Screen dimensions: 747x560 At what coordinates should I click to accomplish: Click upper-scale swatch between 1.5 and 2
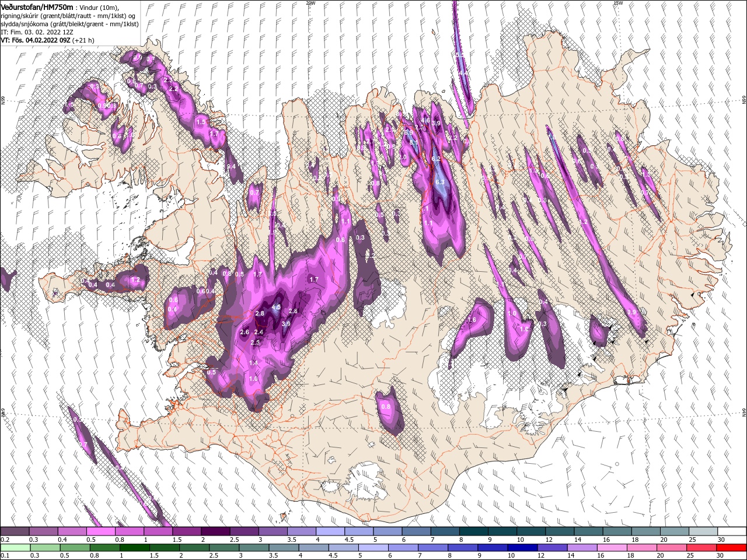click(186, 531)
